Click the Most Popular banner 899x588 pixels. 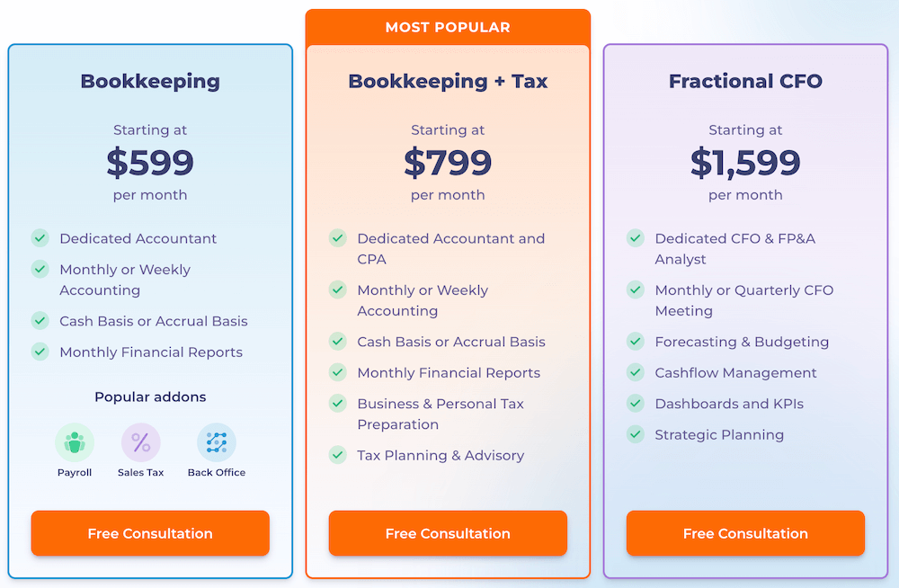pos(448,27)
